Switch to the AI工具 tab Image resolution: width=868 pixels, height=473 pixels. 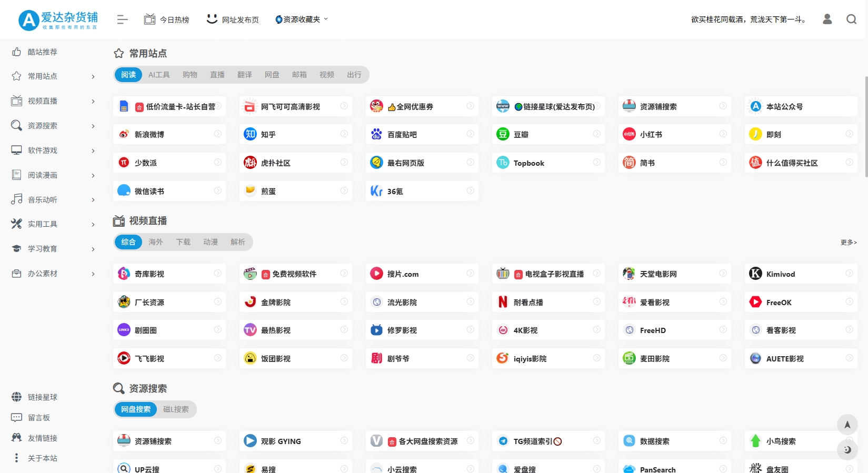[x=159, y=75]
